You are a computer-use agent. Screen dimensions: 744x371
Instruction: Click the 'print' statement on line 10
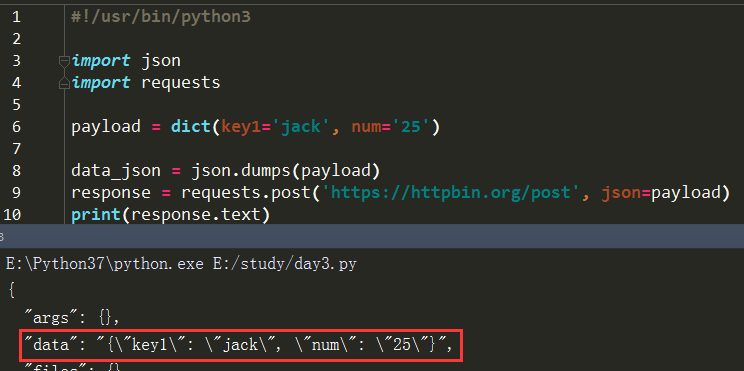pos(96,214)
